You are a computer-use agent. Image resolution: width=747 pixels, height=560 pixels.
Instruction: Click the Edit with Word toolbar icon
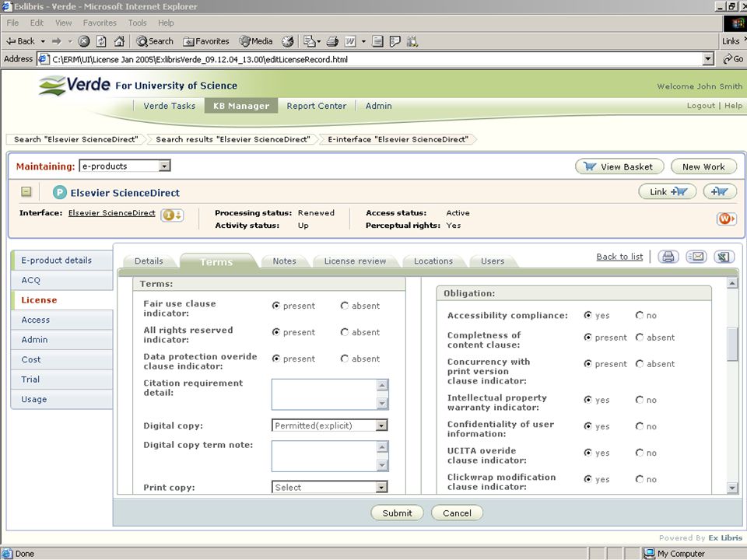point(350,41)
